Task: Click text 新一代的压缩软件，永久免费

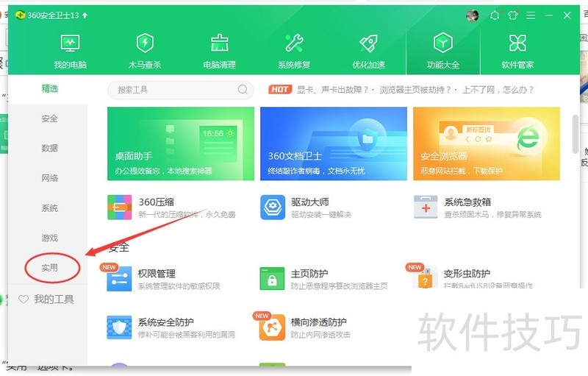Action: pos(187,214)
